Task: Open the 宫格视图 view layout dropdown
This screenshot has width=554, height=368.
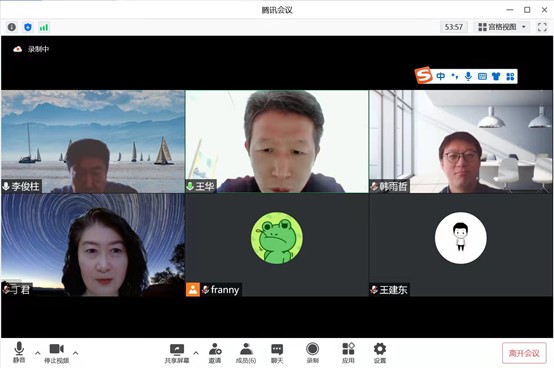Action: coord(502,27)
